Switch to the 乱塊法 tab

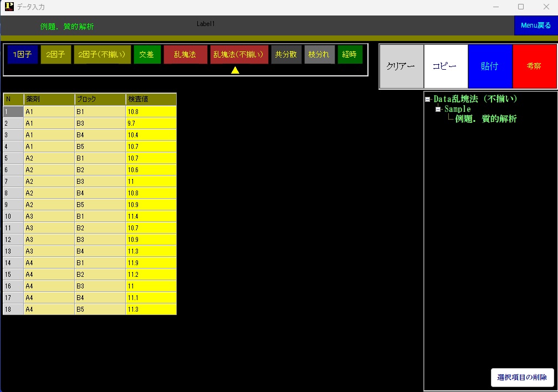(185, 55)
